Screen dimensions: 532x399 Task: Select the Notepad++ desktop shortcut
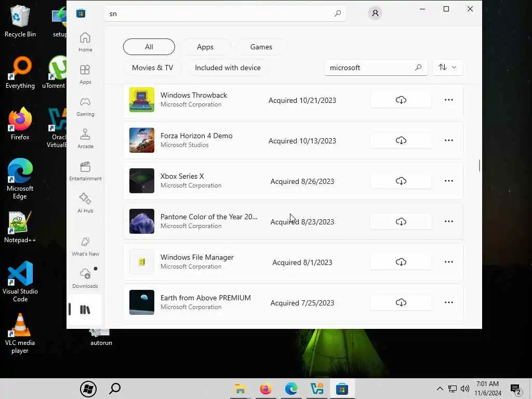pos(20,227)
